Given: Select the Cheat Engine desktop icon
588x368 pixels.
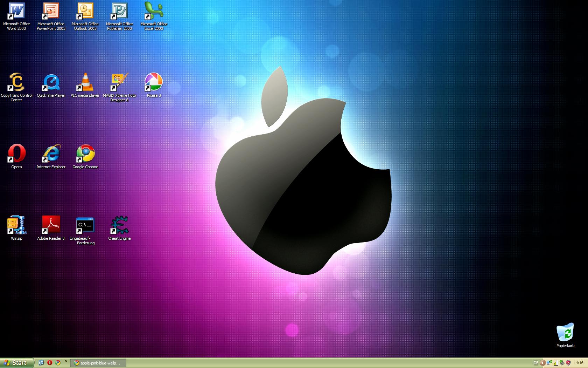Looking at the screenshot, I should (x=119, y=228).
